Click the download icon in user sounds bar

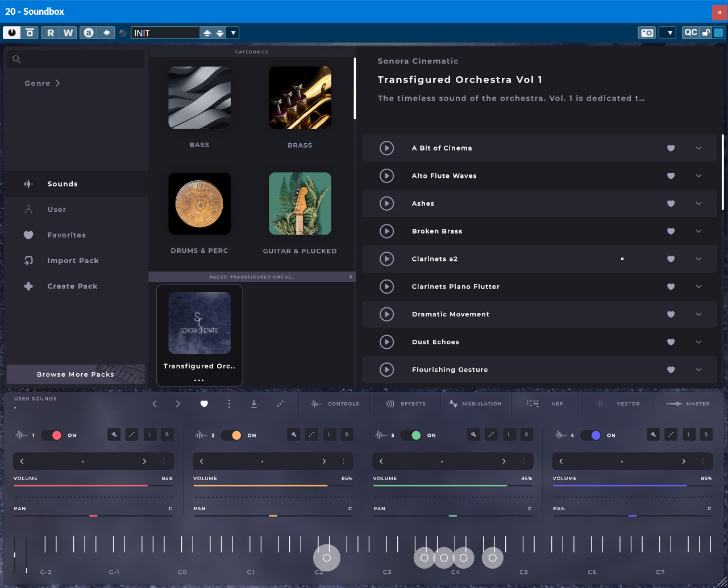[x=254, y=403]
